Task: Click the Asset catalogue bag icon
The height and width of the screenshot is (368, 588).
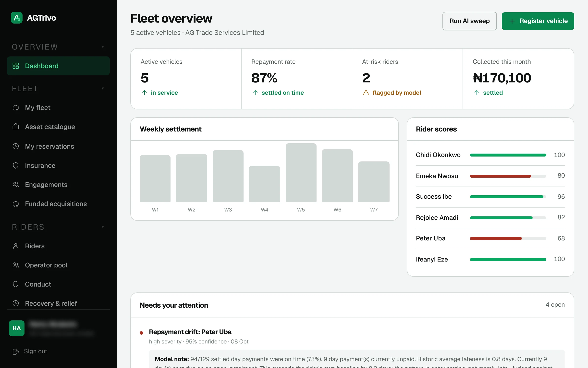Action: click(16, 127)
